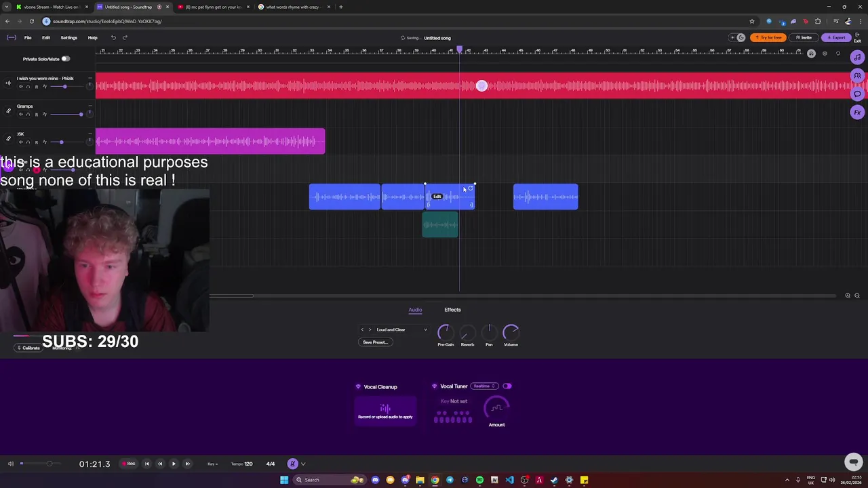Adjust the Gramps track volume slider
Screen dimensions: 868x488
[66, 114]
